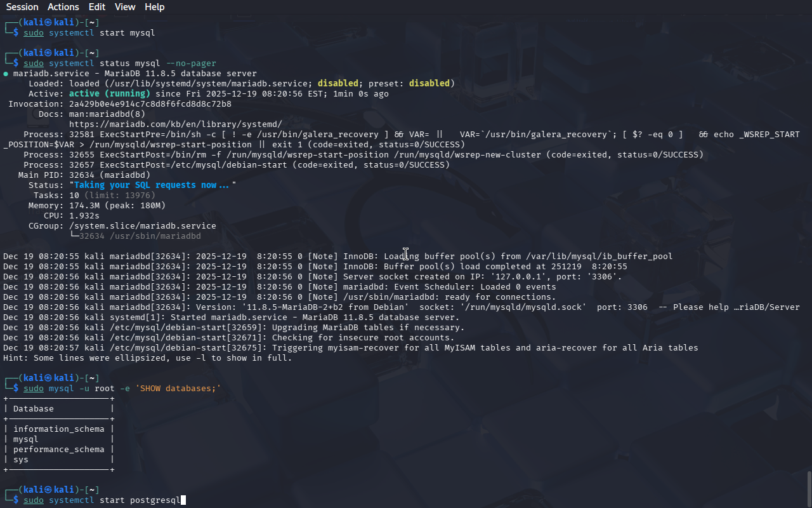Open the Edit menu
This screenshot has width=812, height=508.
[97, 7]
